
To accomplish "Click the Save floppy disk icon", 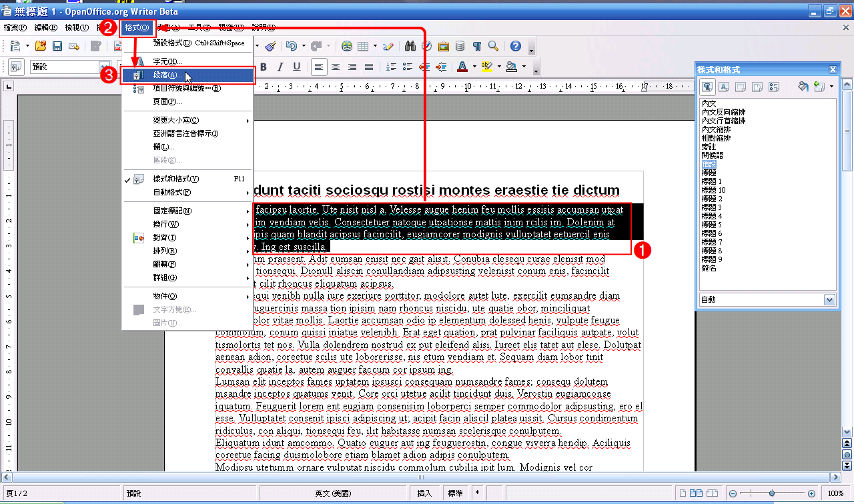I will pos(57,46).
